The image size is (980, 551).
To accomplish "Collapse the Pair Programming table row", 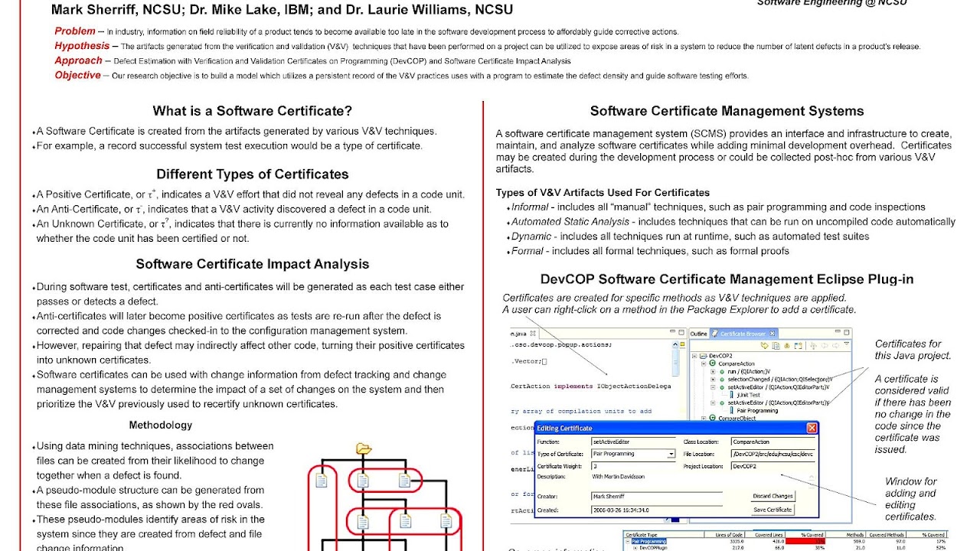I will pyautogui.click(x=628, y=541).
